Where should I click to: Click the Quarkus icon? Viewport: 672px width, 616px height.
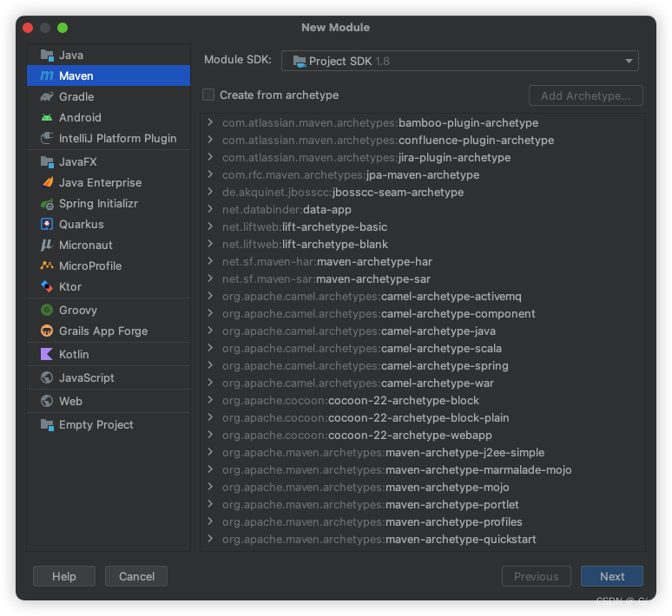[x=47, y=224]
